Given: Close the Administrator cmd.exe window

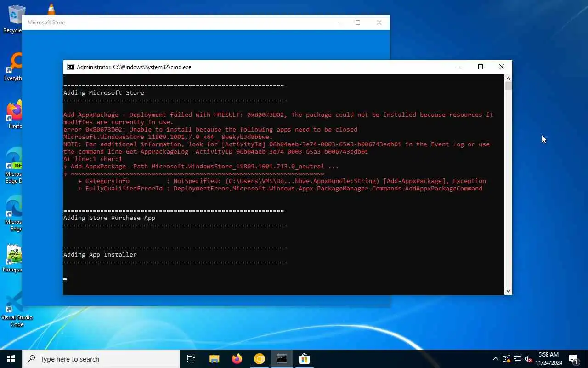Looking at the screenshot, I should point(501,67).
